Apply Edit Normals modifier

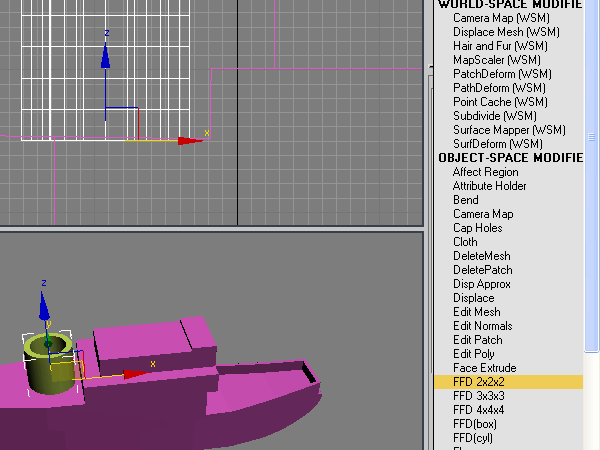click(x=483, y=326)
